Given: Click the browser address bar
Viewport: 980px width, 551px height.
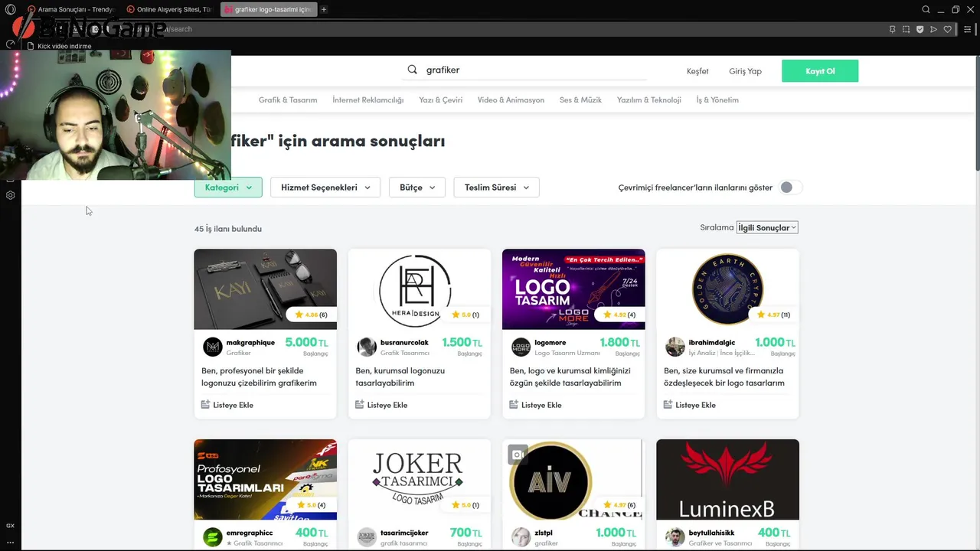Looking at the screenshot, I should [x=490, y=29].
